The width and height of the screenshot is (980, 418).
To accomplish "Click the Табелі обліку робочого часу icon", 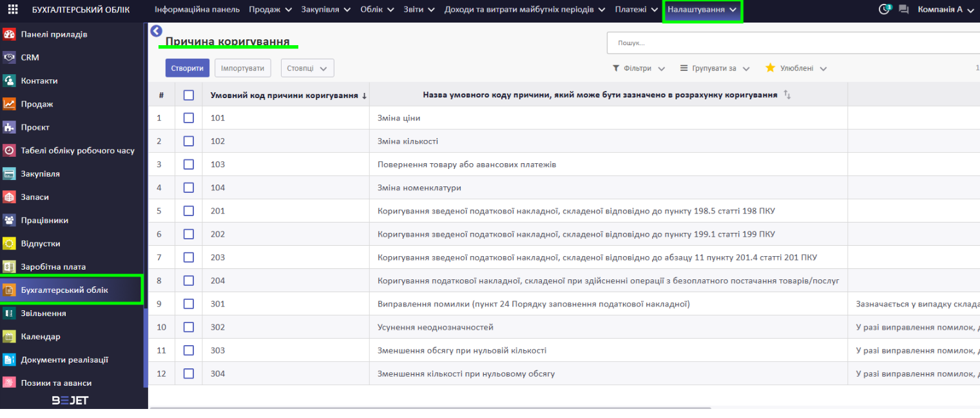I will 9,150.
